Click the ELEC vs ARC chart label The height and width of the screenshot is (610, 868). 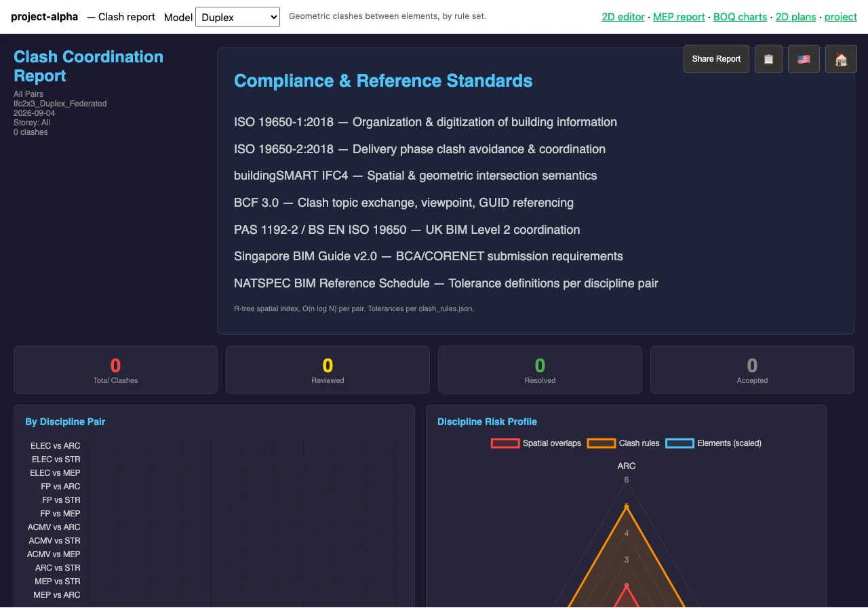click(55, 446)
